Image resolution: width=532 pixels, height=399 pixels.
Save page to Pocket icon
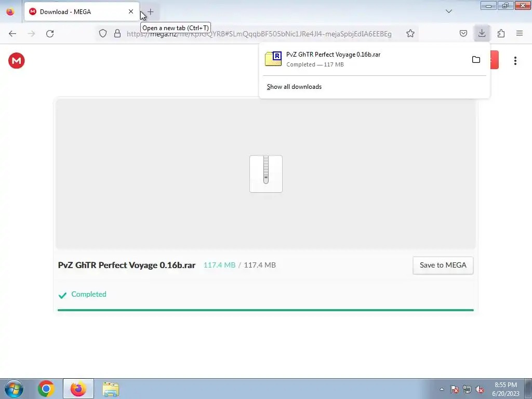(463, 33)
